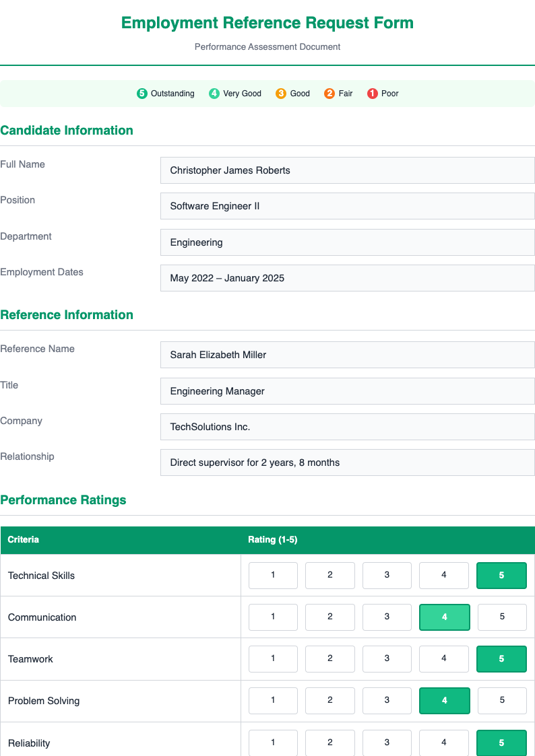Select rating 5 for Technical Skills
The height and width of the screenshot is (756, 535).
coord(501,575)
